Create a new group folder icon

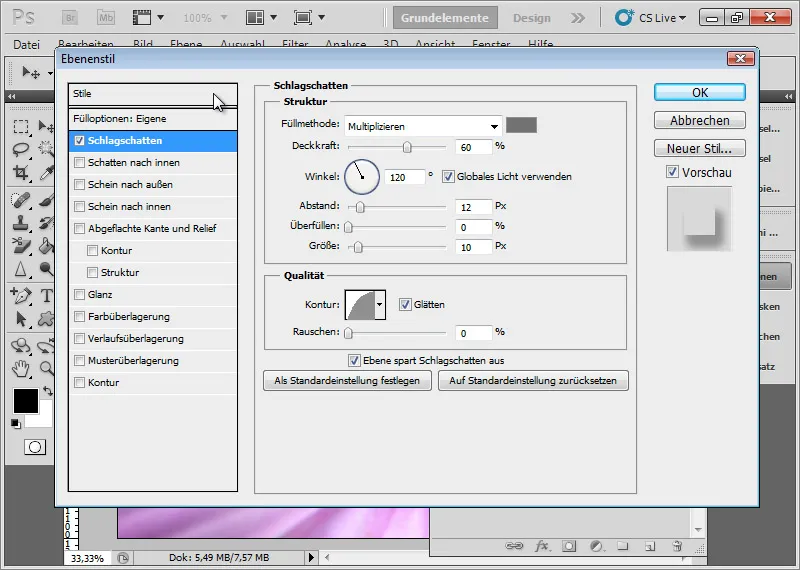[x=622, y=546]
